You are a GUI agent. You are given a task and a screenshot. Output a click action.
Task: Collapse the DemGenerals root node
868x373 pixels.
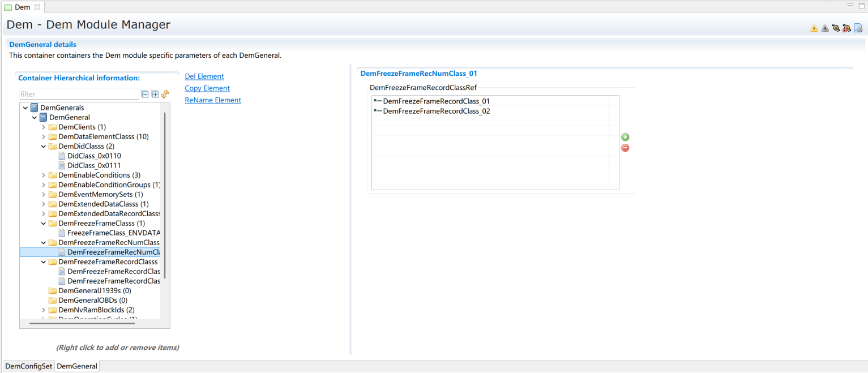[25, 108]
